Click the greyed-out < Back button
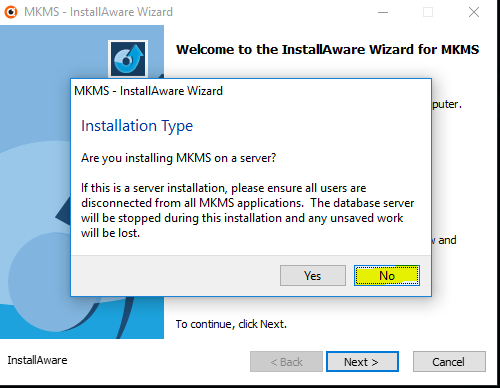Screen dimensions: 500x388 (x=286, y=362)
